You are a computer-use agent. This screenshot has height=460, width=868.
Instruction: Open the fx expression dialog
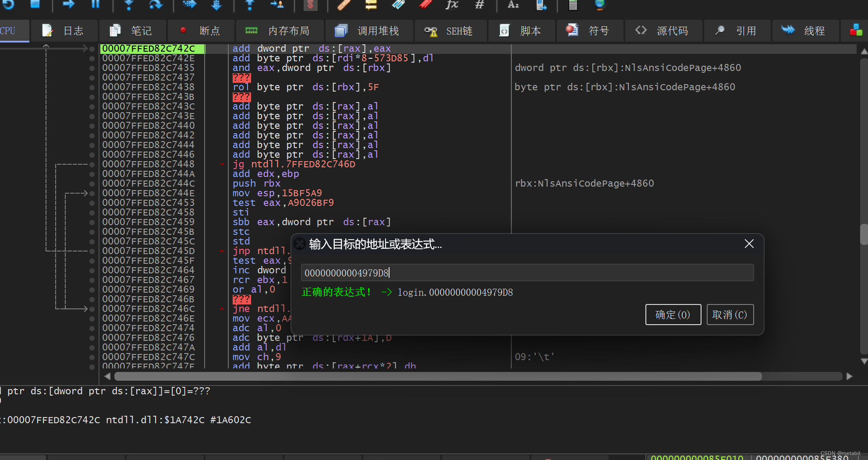(452, 6)
